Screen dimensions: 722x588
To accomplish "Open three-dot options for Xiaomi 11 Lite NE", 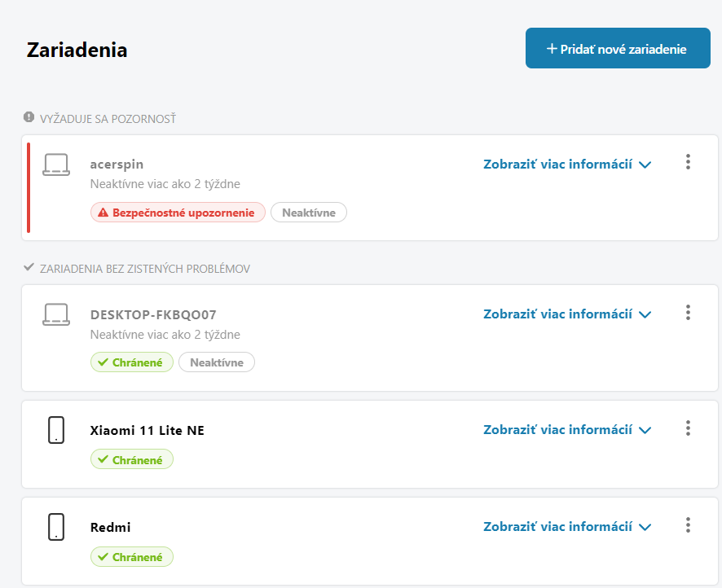I will (x=688, y=428).
